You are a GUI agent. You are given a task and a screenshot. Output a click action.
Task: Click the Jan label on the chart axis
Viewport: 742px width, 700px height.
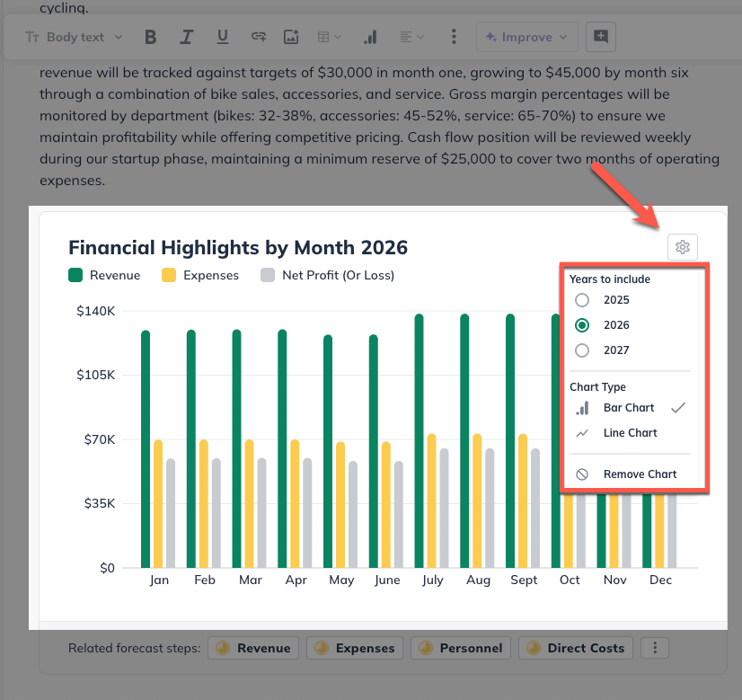(159, 580)
